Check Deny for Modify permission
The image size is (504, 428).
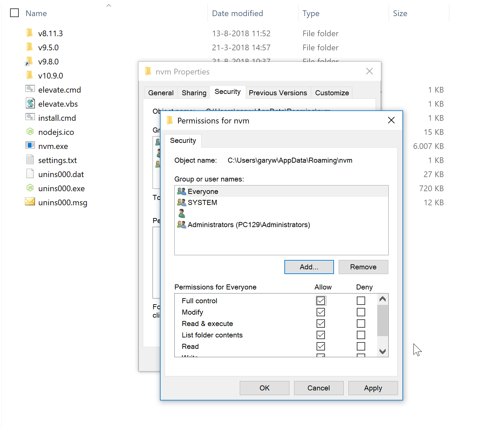coord(361,312)
